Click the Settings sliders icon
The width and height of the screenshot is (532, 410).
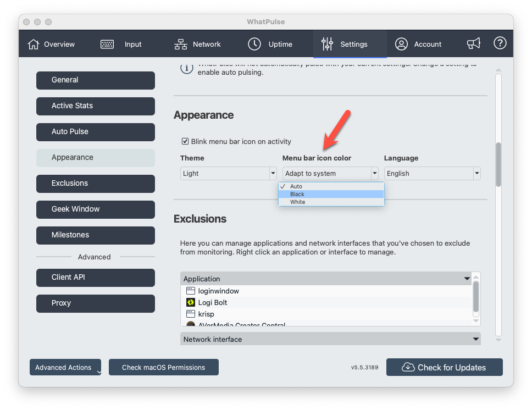327,44
